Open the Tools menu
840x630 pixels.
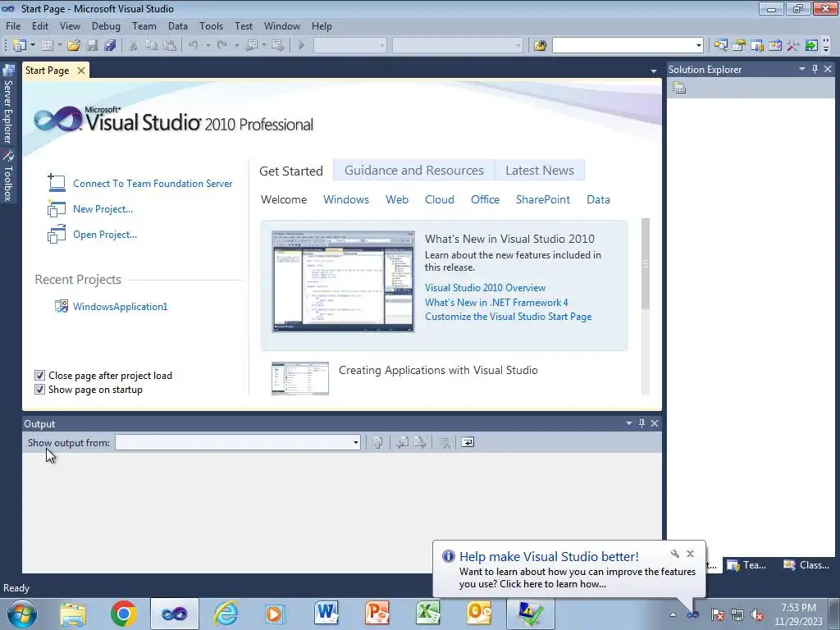211,26
